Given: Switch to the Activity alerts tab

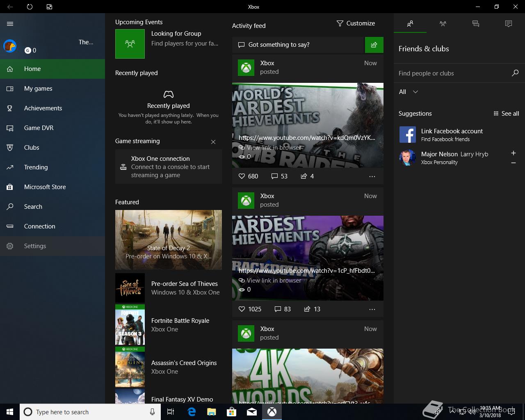Looking at the screenshot, I should pos(509,24).
